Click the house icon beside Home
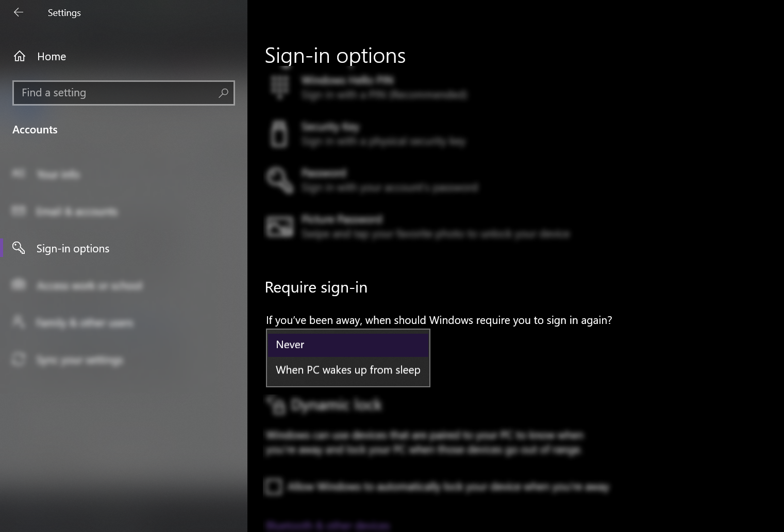Viewport: 784px width, 532px height. (x=20, y=56)
